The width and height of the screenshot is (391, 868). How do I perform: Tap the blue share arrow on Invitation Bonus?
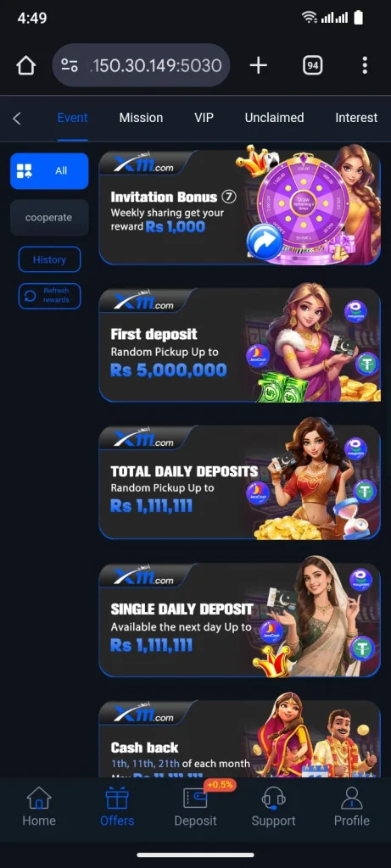tap(264, 242)
